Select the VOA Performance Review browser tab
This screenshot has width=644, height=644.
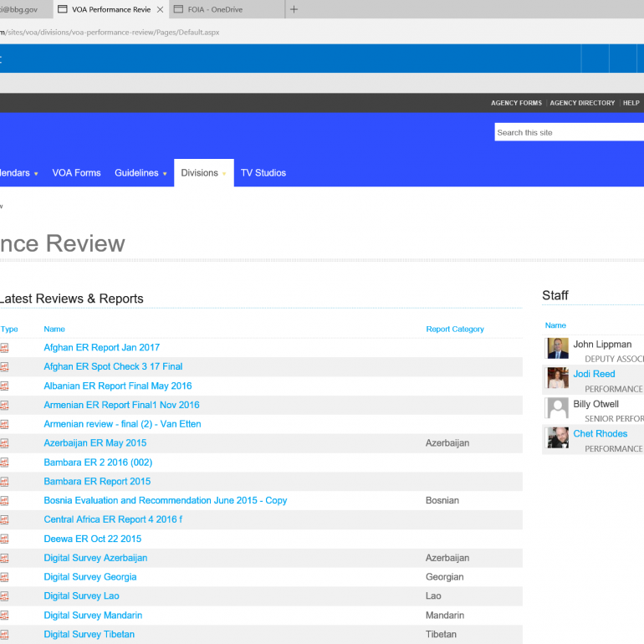(111, 9)
